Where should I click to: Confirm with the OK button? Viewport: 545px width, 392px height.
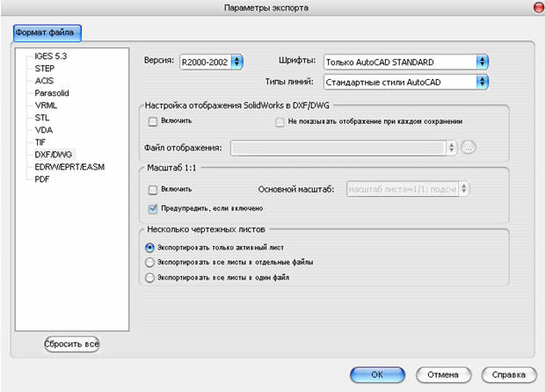377,374
